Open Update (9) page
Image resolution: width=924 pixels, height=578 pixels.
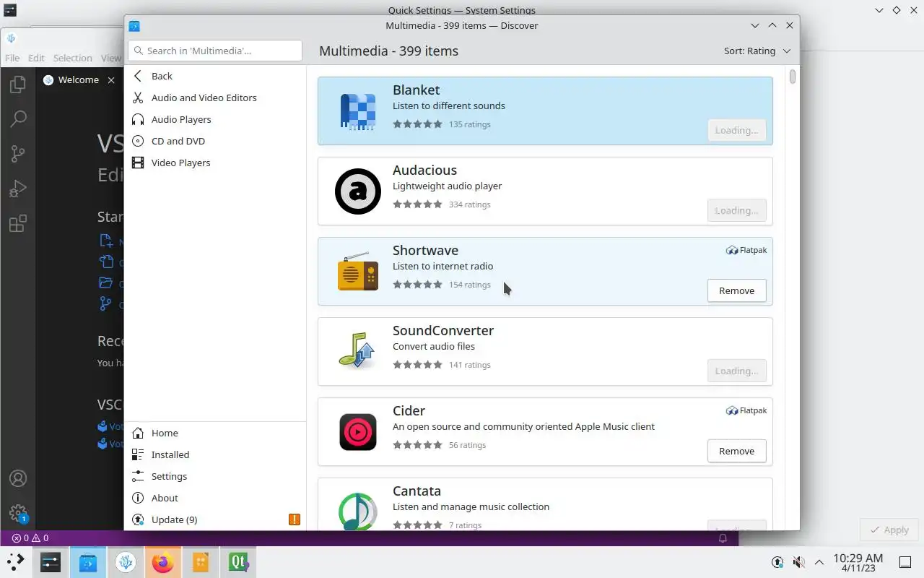pyautogui.click(x=215, y=519)
